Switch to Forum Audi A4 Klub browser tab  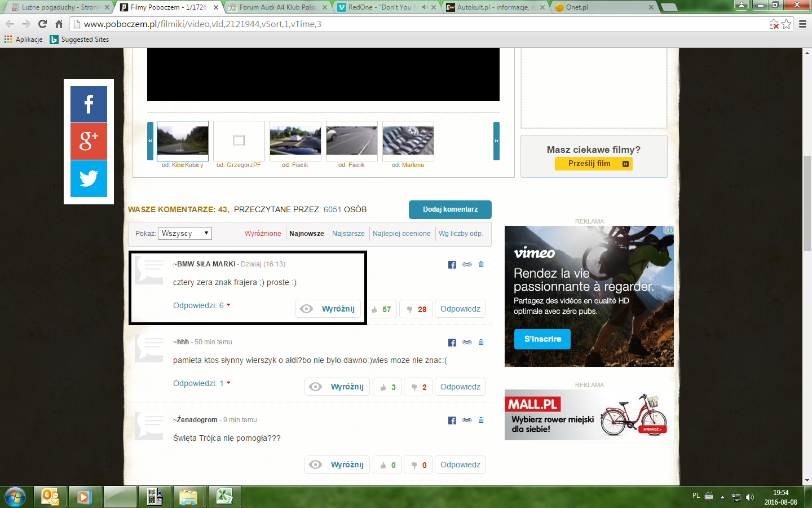point(277,7)
